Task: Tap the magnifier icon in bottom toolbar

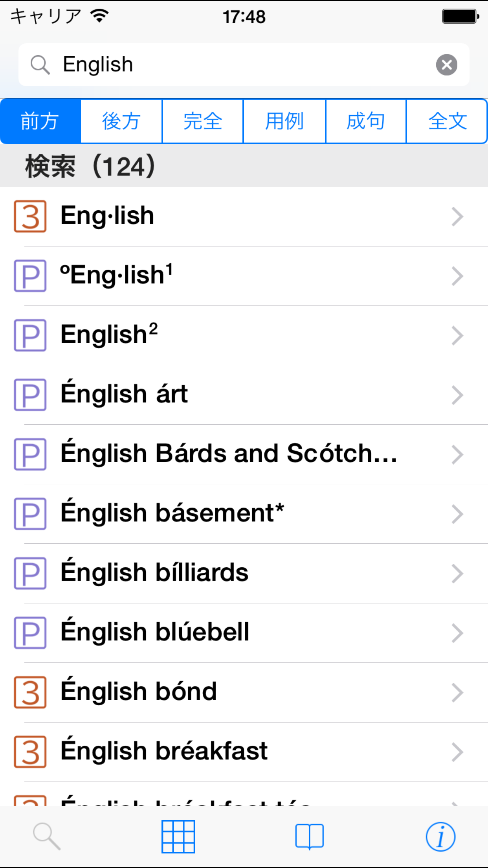Action: [x=47, y=836]
